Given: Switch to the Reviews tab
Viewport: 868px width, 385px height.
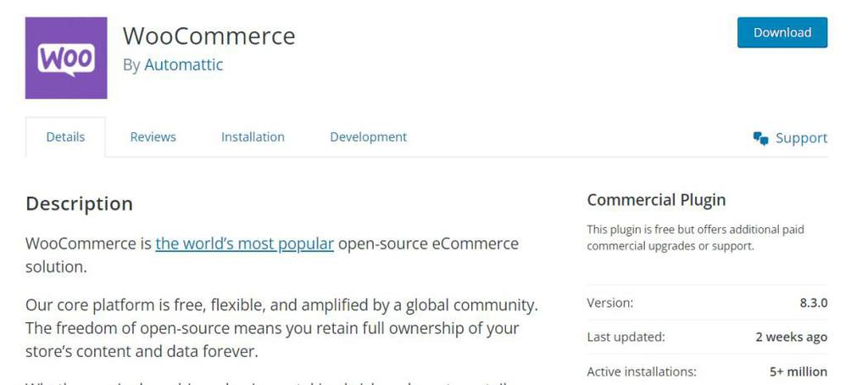Looking at the screenshot, I should point(153,137).
